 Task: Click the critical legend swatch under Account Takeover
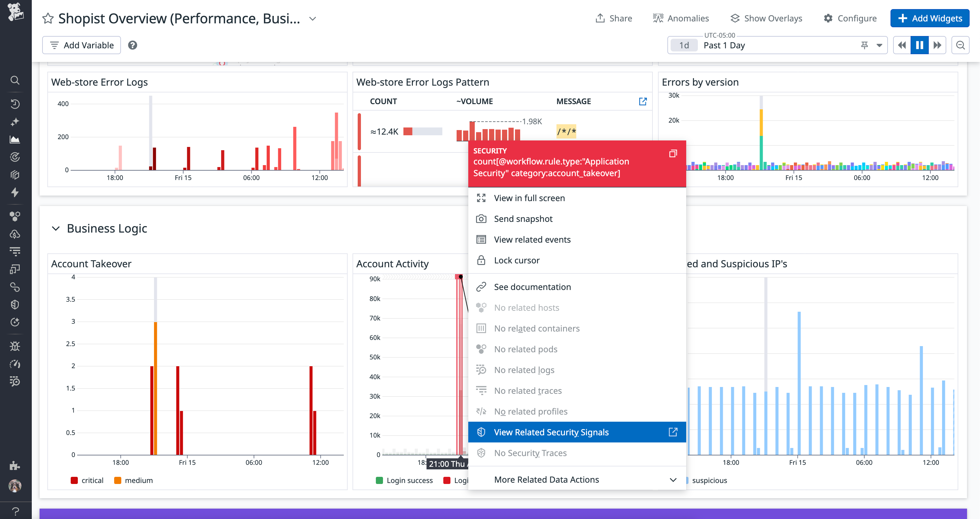tap(74, 480)
